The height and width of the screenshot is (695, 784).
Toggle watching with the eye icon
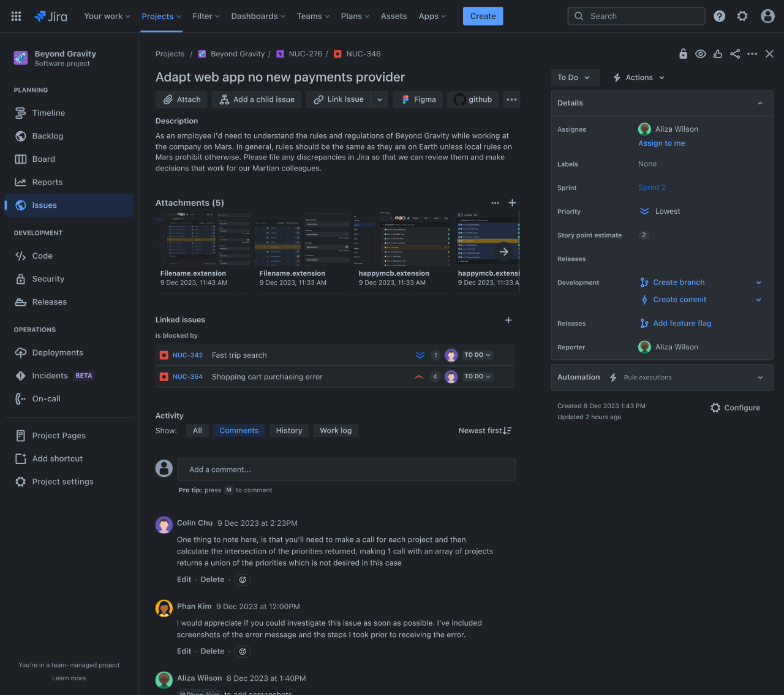pos(700,54)
